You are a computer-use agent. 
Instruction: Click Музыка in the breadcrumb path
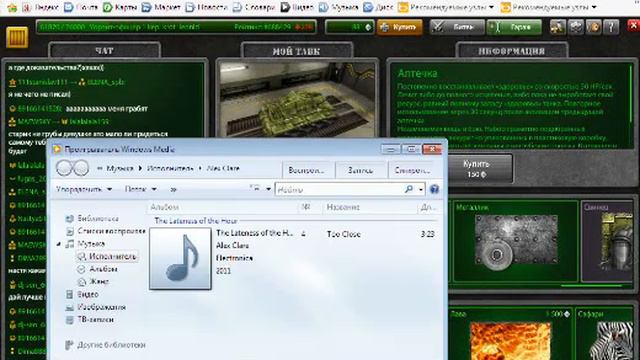[x=120, y=168]
